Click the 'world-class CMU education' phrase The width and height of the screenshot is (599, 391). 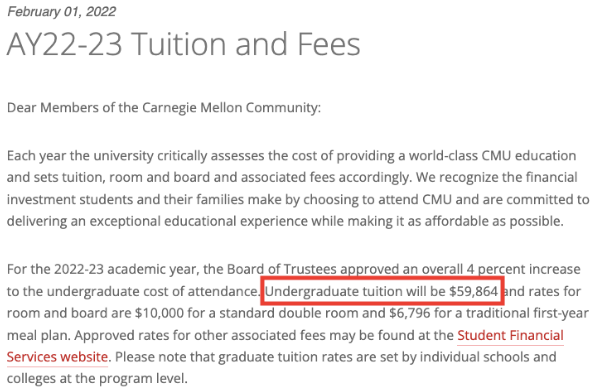click(492, 156)
